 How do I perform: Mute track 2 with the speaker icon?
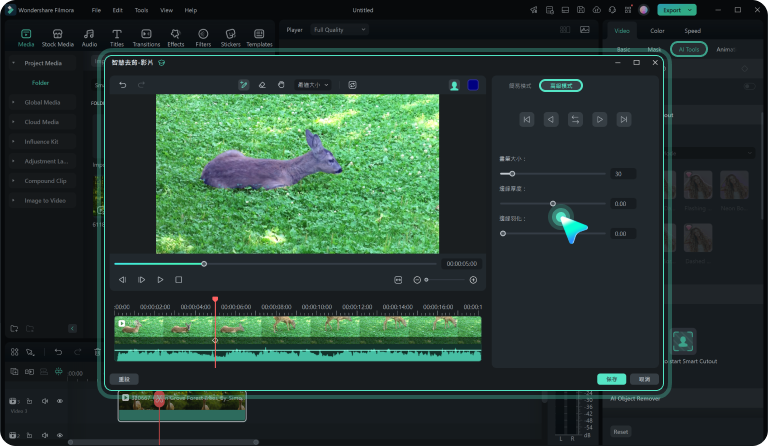pos(45,435)
